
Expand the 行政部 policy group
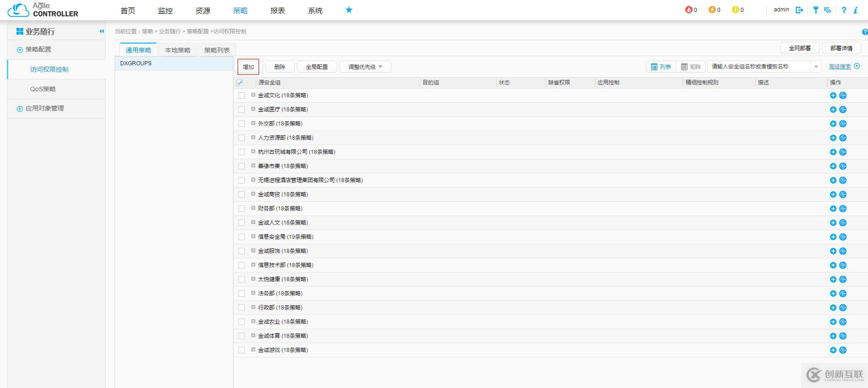pyautogui.click(x=253, y=307)
